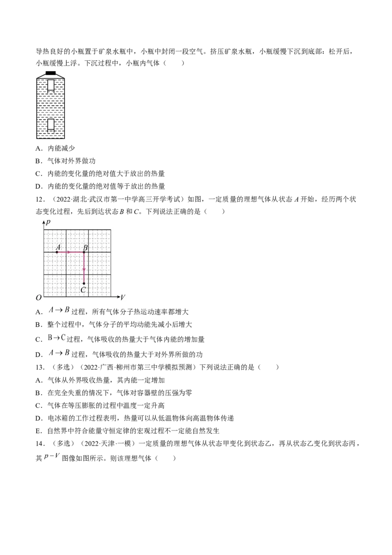Click the black cap atop the thermos figure
Viewport: 392px width, 555px height.
[50, 72]
